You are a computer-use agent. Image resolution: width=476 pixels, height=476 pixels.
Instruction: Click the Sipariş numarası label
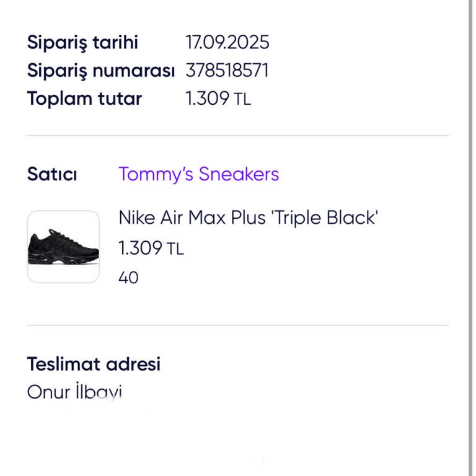(101, 71)
